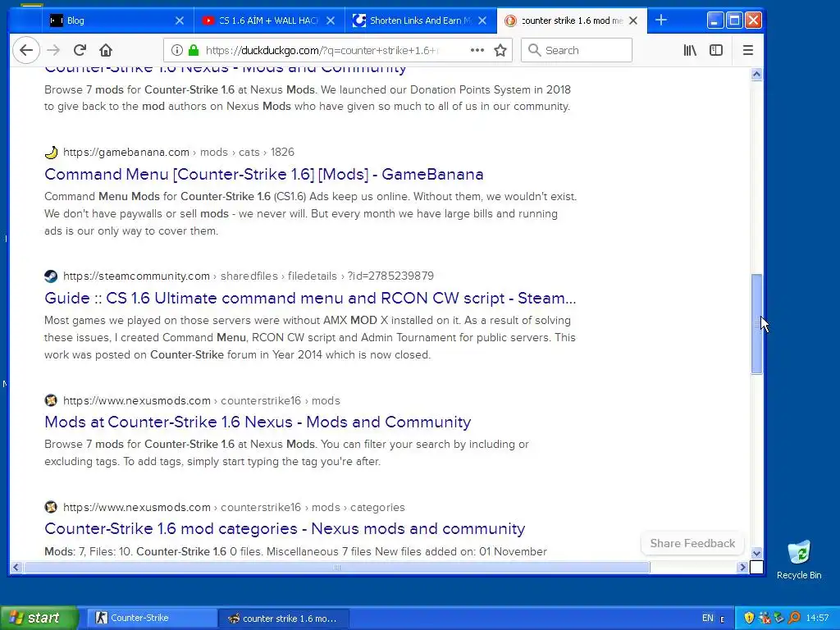
Task: Close the counter strike 1.6 mod tab
Action: (x=633, y=21)
